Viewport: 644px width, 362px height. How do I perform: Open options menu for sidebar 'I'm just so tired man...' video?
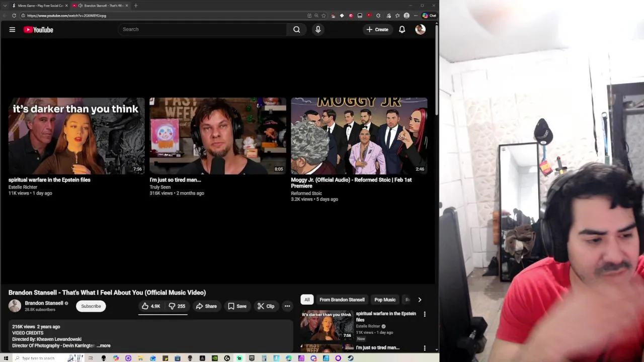click(x=425, y=348)
